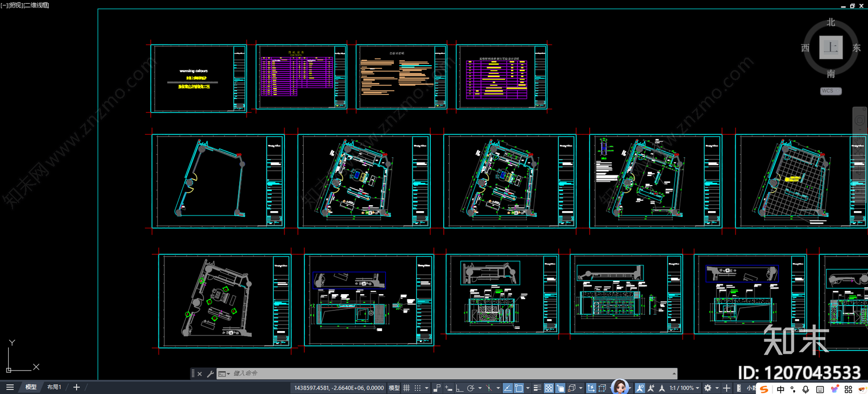
Task: Toggle infer constraints icon
Action: click(437, 388)
